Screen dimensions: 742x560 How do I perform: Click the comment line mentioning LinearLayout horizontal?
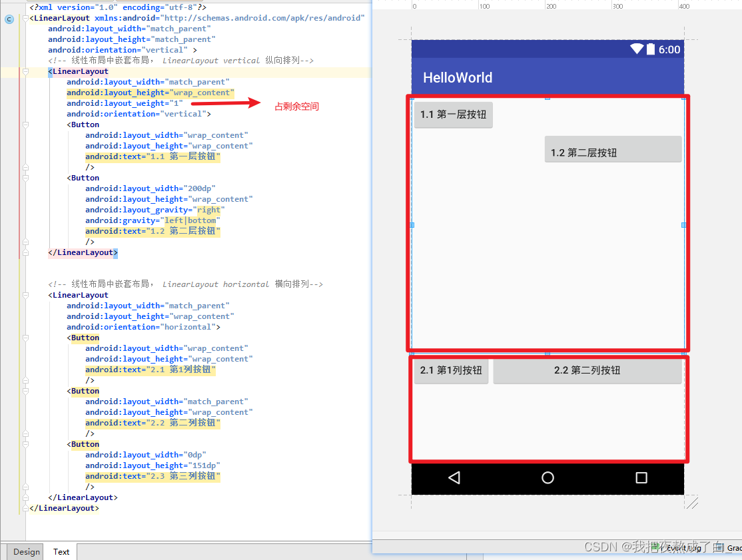[185, 284]
